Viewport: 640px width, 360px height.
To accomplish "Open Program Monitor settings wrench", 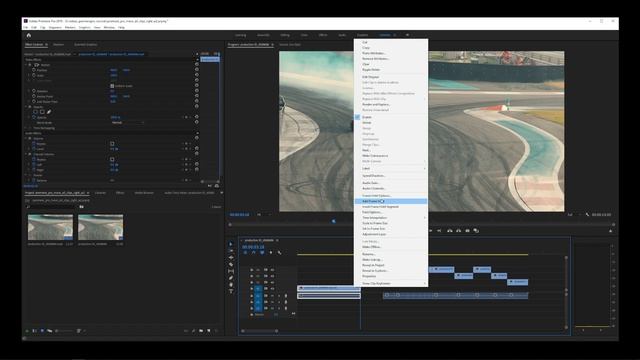I will click(587, 215).
